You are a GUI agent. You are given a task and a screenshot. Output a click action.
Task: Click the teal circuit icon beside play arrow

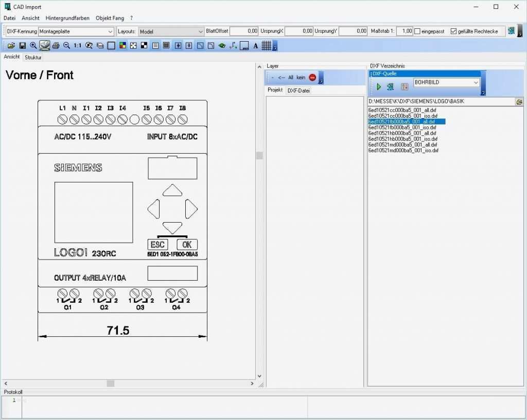tap(390, 86)
